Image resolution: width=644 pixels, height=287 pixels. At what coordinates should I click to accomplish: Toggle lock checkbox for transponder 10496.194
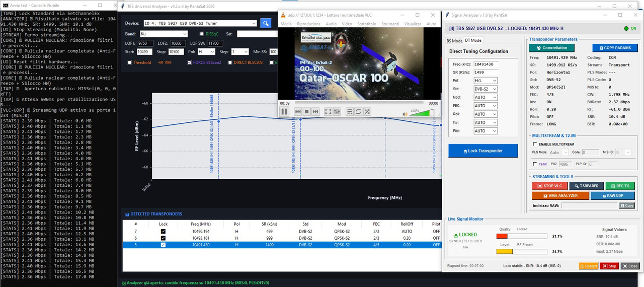163,231
